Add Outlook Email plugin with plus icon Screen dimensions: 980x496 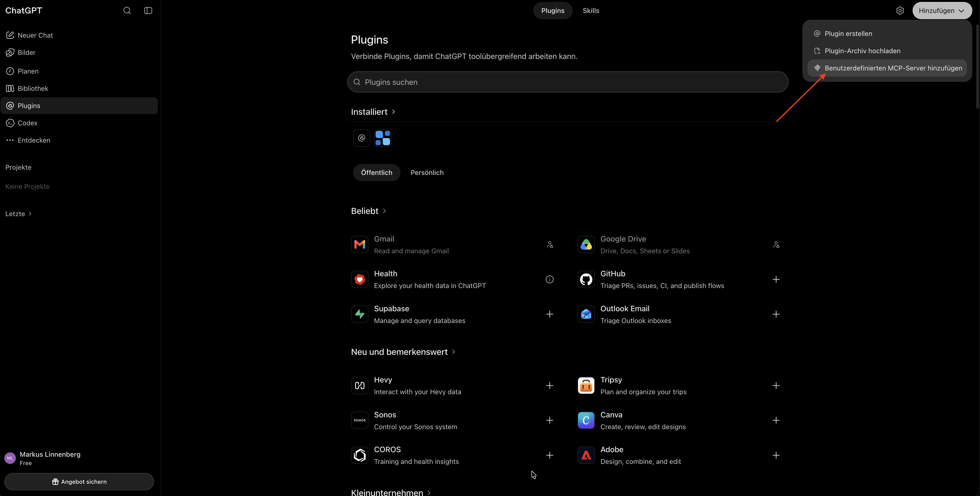tap(776, 314)
